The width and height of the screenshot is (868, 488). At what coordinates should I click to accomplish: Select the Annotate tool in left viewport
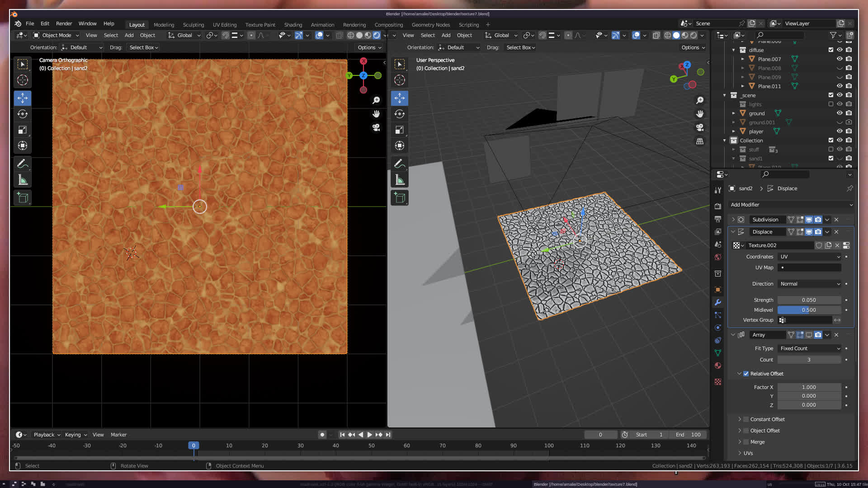23,164
